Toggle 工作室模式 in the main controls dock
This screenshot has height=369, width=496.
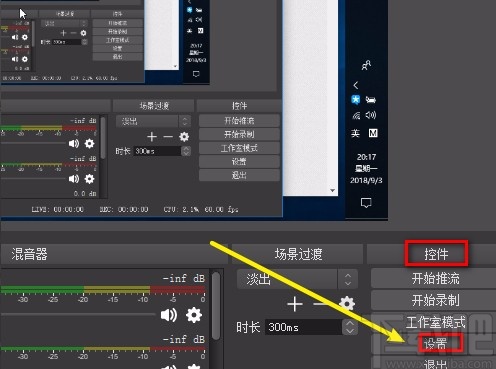pyautogui.click(x=433, y=322)
